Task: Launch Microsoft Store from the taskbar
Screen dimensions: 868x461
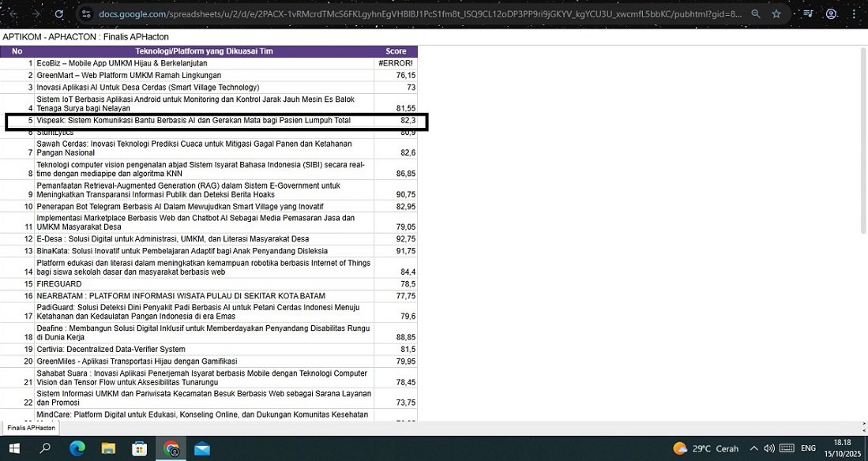Action: tap(139, 448)
